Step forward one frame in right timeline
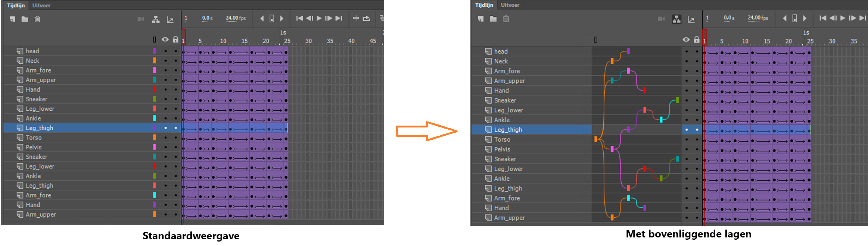 (x=852, y=18)
